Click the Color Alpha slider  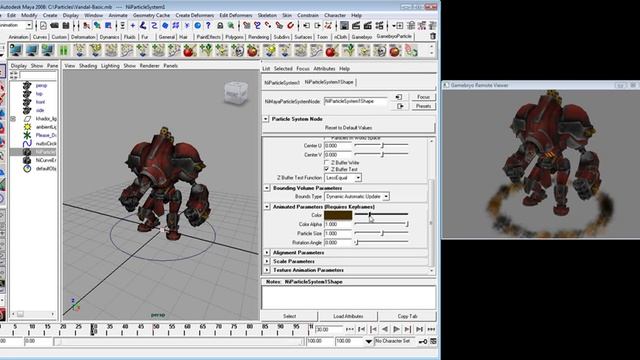pos(381,224)
